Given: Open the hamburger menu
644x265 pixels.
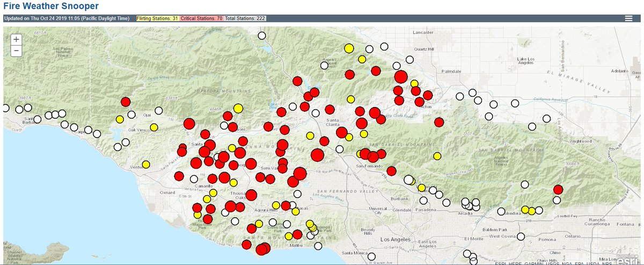Looking at the screenshot, I should (629, 18).
